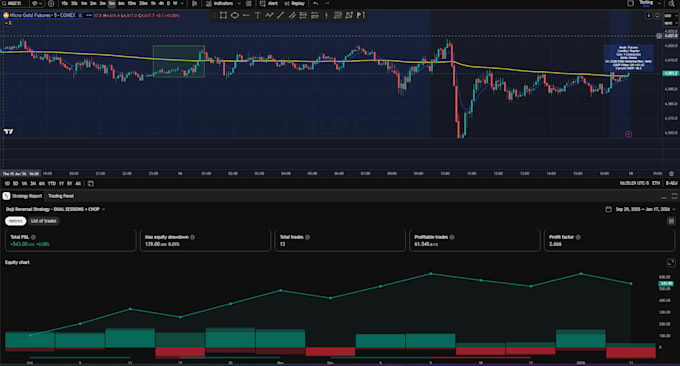The image size is (680, 366).
Task: Switch the chart to 2m interval
Action: pos(93,3)
